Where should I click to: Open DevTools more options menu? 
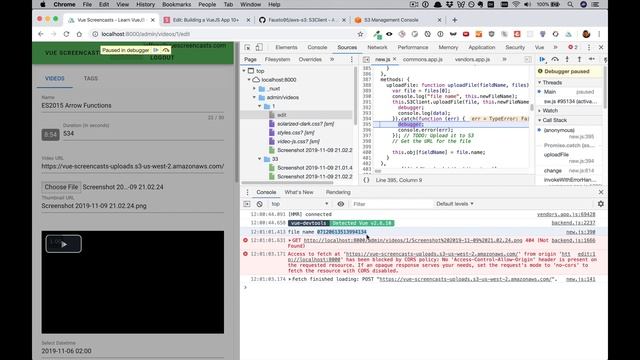tap(589, 47)
